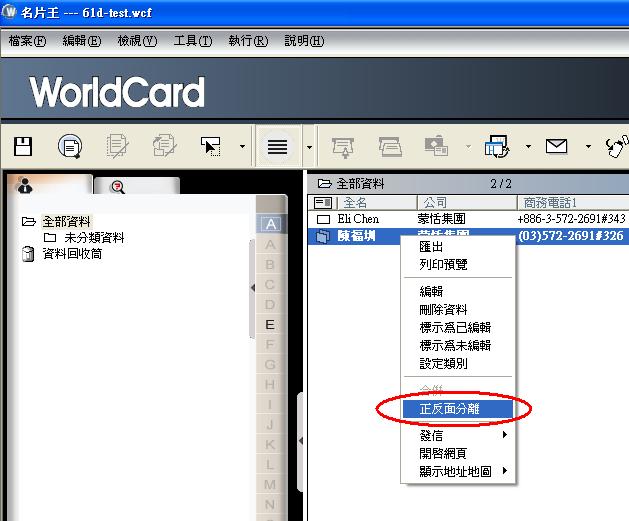The height and width of the screenshot is (521, 629).
Task: Click phone number (03)572-2691#326
Action: [571, 235]
